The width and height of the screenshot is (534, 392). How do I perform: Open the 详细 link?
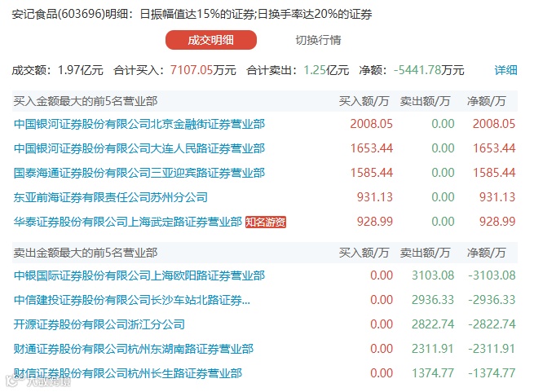[x=505, y=70]
